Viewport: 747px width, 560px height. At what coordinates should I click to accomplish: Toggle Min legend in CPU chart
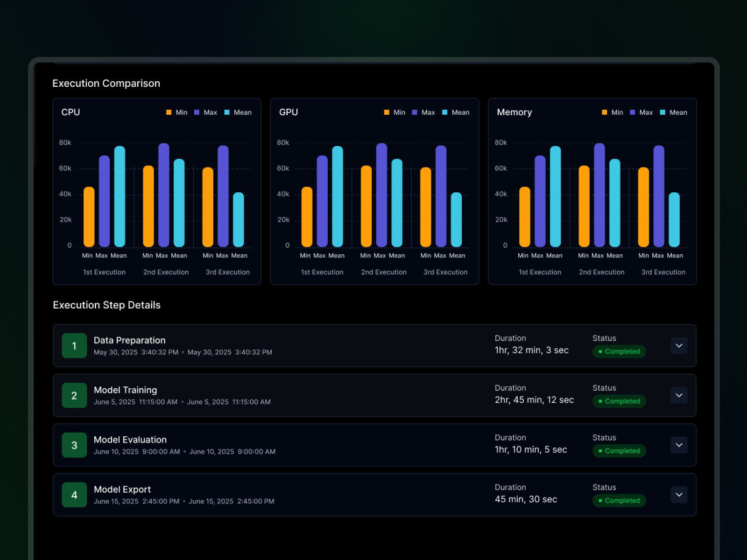(x=176, y=112)
